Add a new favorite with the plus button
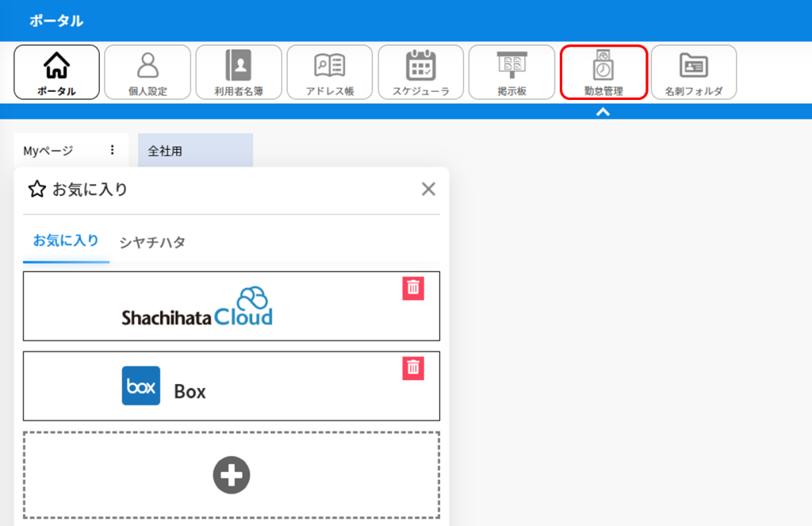Viewport: 812px width, 526px height. coord(232,474)
